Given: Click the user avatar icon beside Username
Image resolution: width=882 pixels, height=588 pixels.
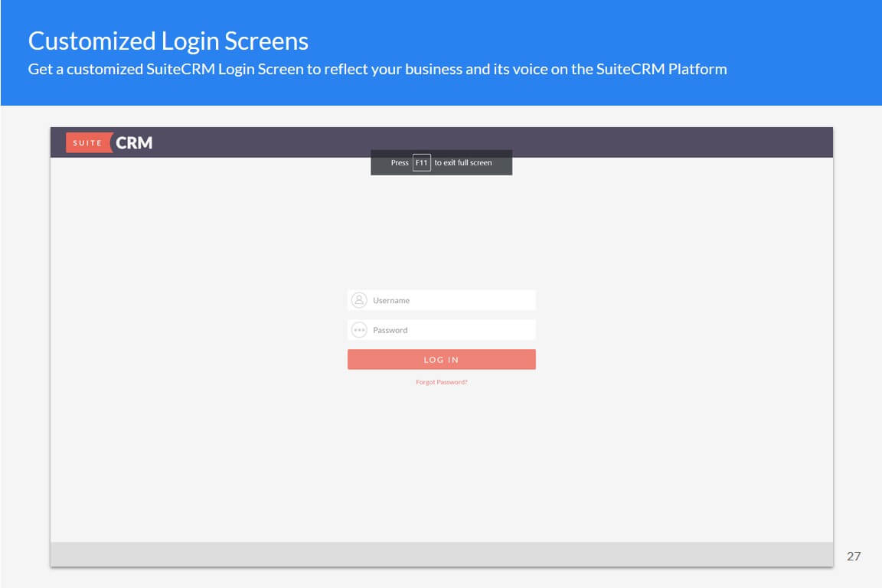Looking at the screenshot, I should 359,300.
